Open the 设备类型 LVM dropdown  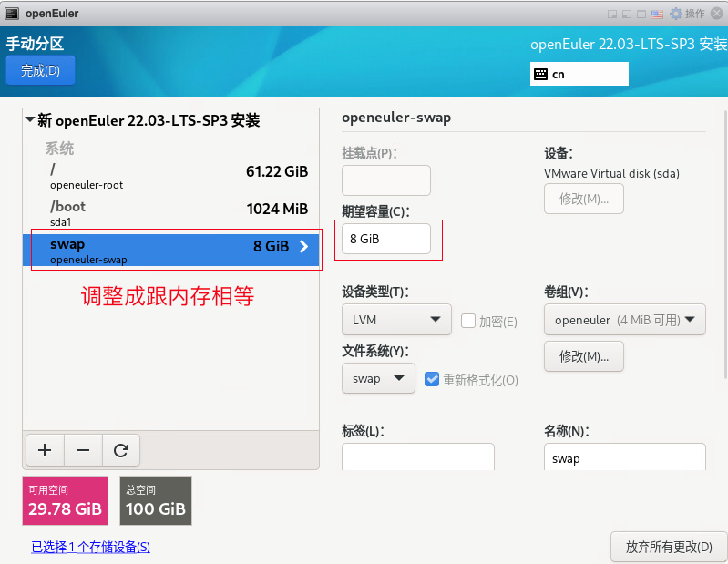coord(396,320)
